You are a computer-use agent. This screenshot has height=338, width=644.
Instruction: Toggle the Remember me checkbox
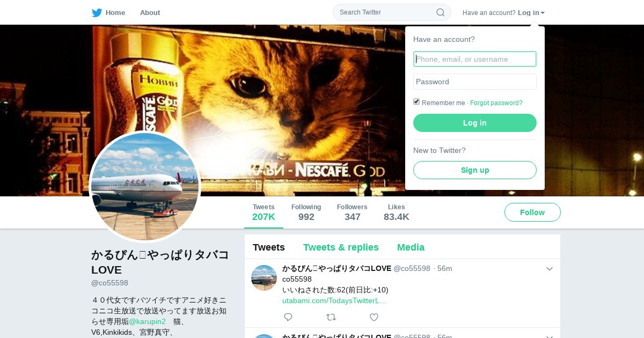(x=416, y=101)
